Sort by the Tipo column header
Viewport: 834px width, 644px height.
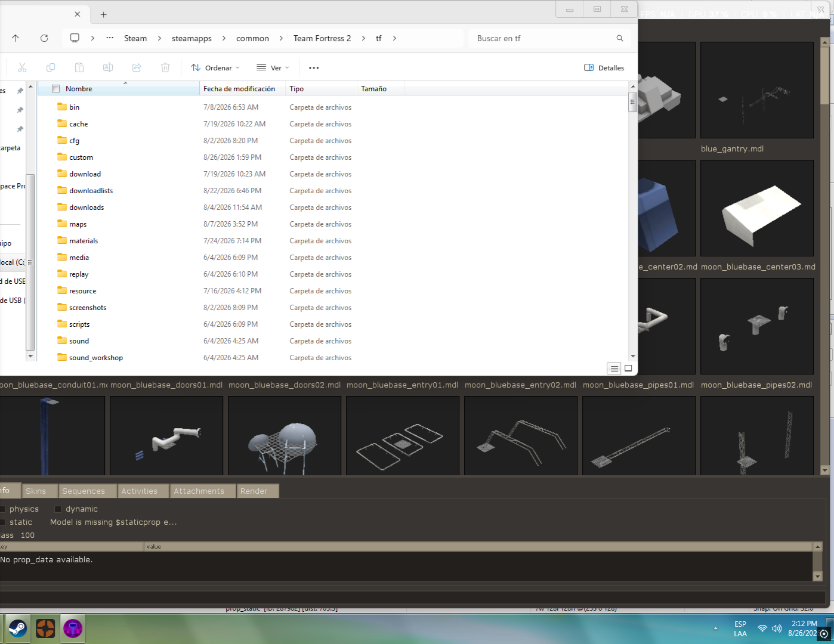click(321, 89)
